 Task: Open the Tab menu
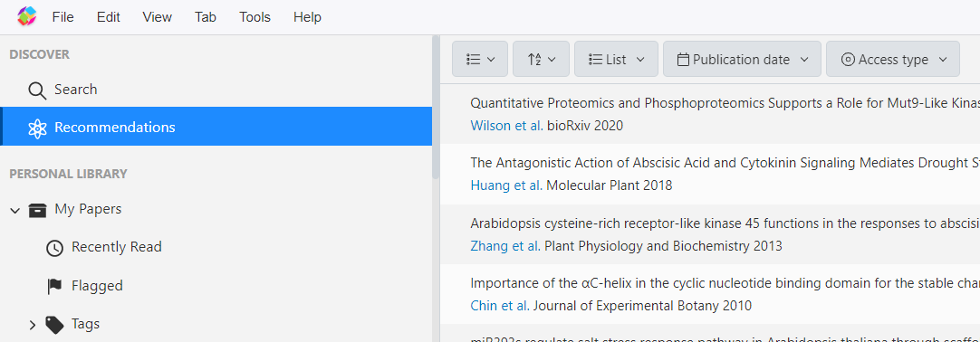(x=206, y=17)
